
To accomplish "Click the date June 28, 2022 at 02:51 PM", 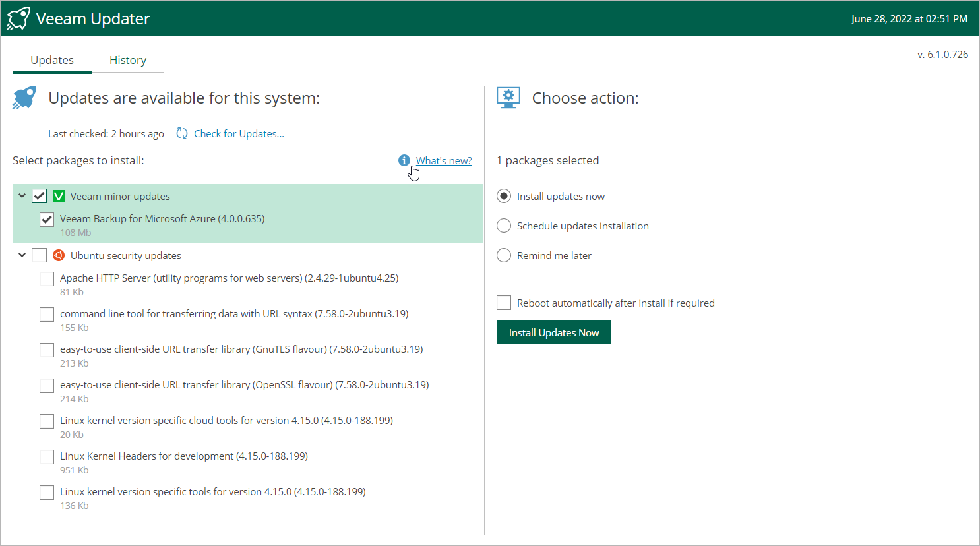I will [x=909, y=18].
